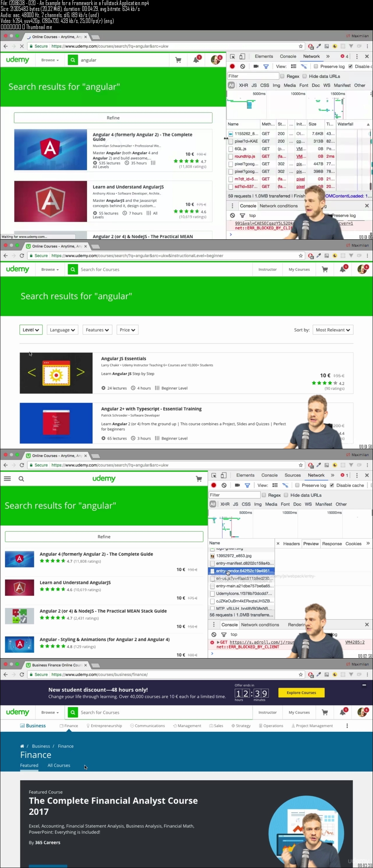Open Angular JS Essentials course link

point(123,359)
